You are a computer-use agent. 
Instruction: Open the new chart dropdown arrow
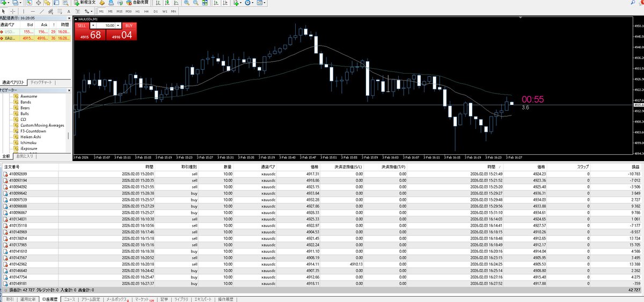[x=9, y=3]
